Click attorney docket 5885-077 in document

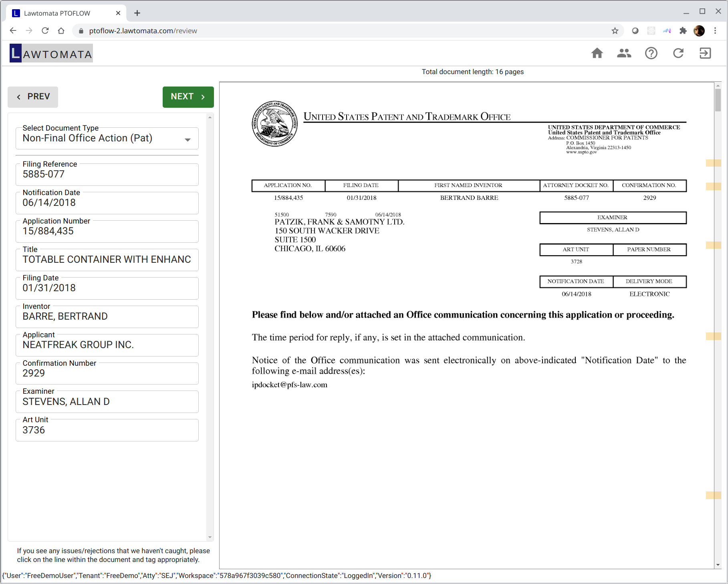pyautogui.click(x=576, y=198)
